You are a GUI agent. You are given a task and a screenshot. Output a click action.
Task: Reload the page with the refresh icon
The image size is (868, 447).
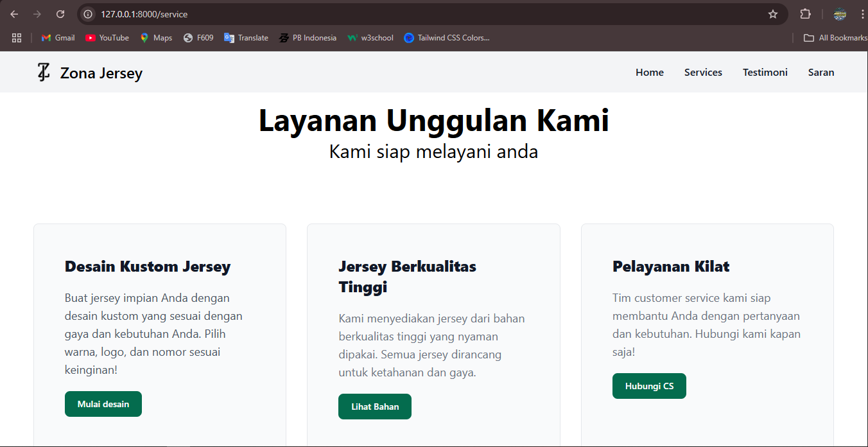[x=60, y=14]
